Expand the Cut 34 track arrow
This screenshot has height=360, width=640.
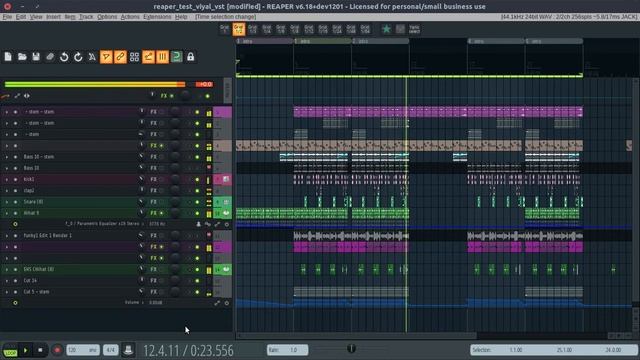pos(6,281)
